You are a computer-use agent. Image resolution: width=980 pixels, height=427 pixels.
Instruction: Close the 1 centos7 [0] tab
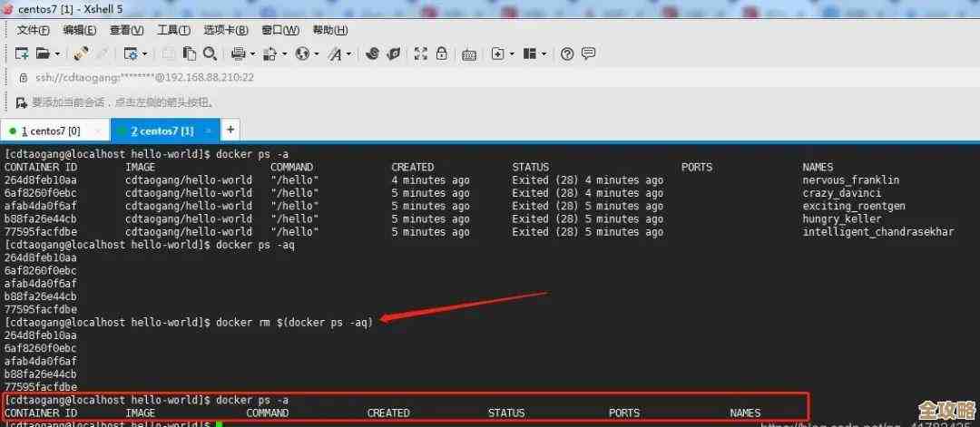97,131
